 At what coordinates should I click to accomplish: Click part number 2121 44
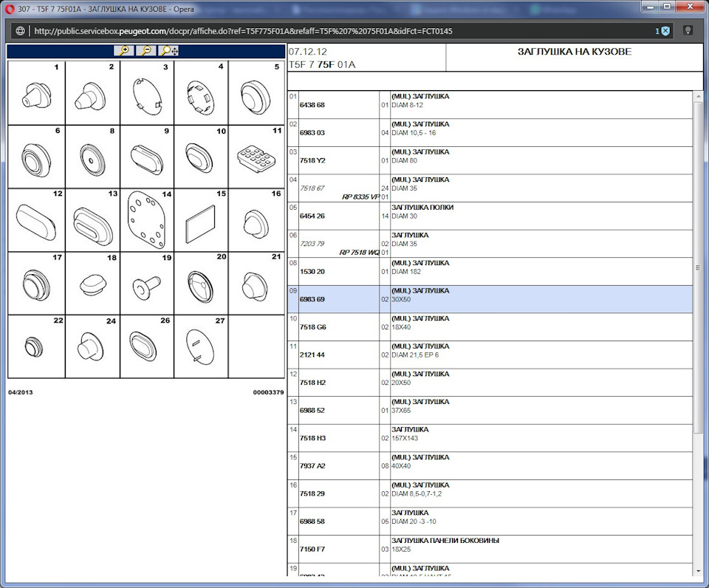tap(312, 355)
